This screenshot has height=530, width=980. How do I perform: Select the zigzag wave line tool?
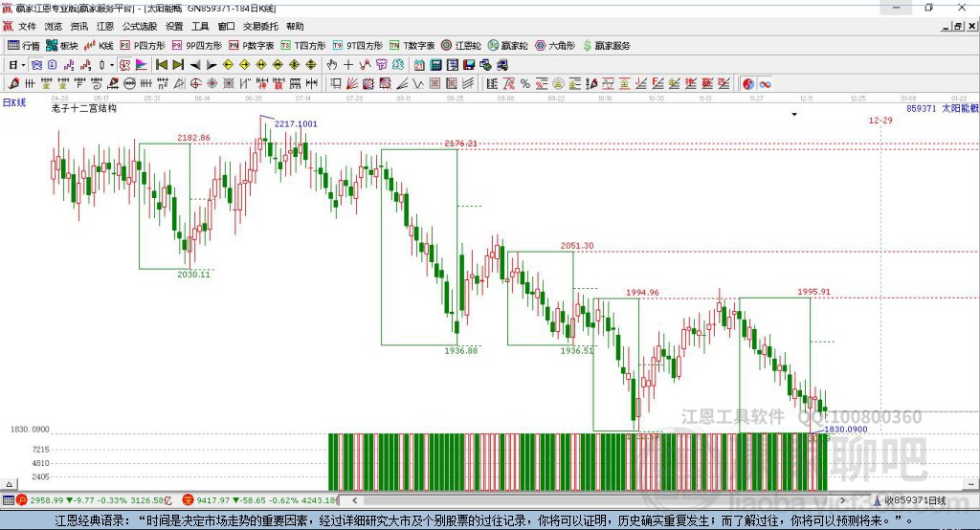[x=419, y=84]
